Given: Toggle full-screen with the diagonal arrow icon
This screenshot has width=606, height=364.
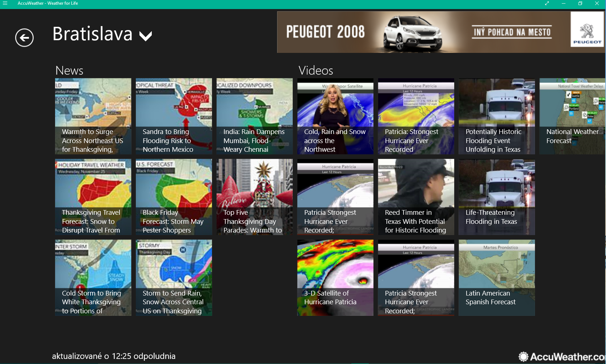Looking at the screenshot, I should 547,3.
